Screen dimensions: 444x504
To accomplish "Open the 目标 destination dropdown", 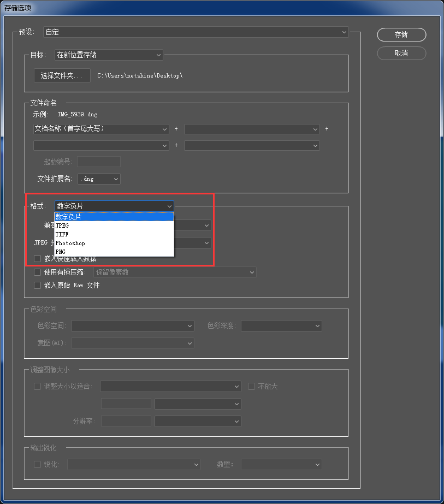I will coord(109,55).
